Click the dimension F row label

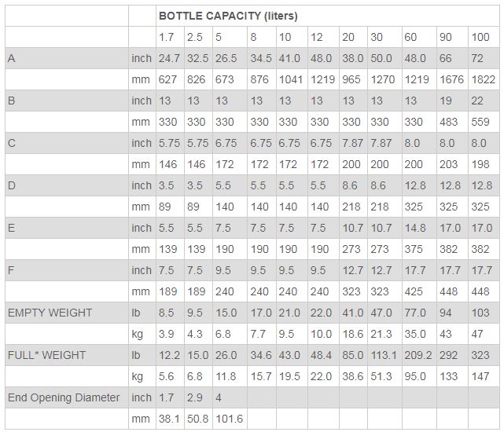[x=12, y=270]
